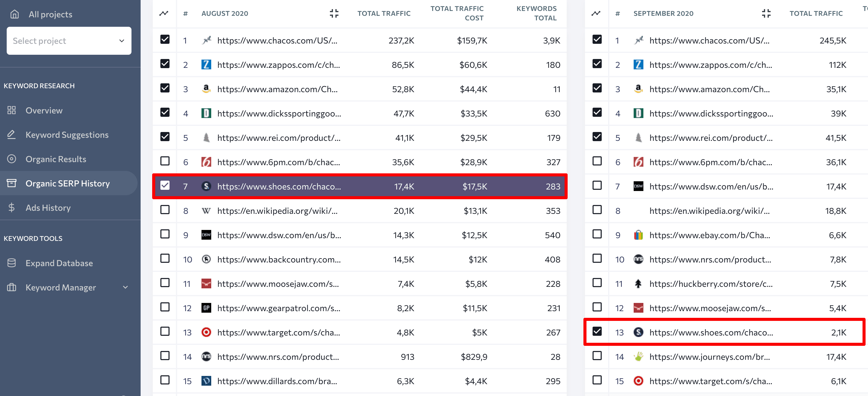Uncheck chacos.com row in August 2020

(165, 40)
